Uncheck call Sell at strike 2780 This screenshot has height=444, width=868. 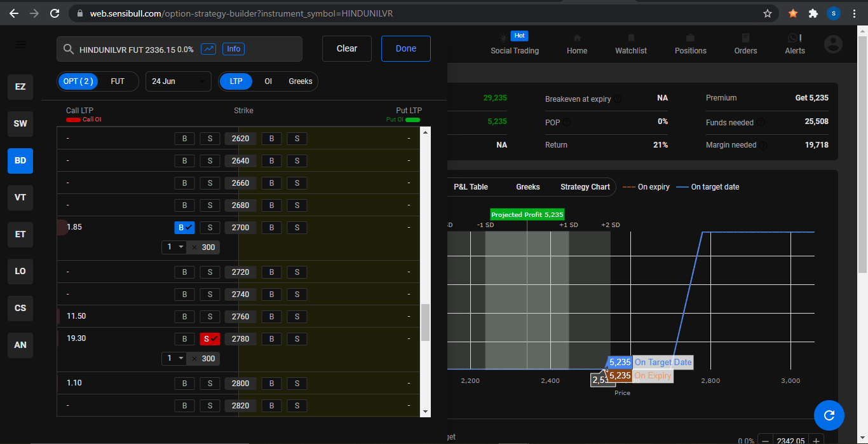pyautogui.click(x=210, y=339)
